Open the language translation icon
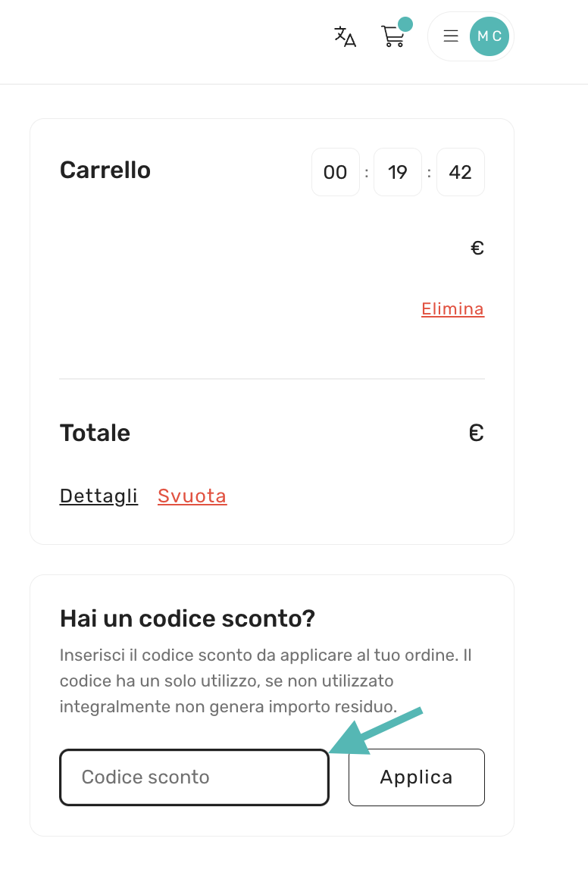Viewport: 588px width, 879px height. tap(345, 36)
